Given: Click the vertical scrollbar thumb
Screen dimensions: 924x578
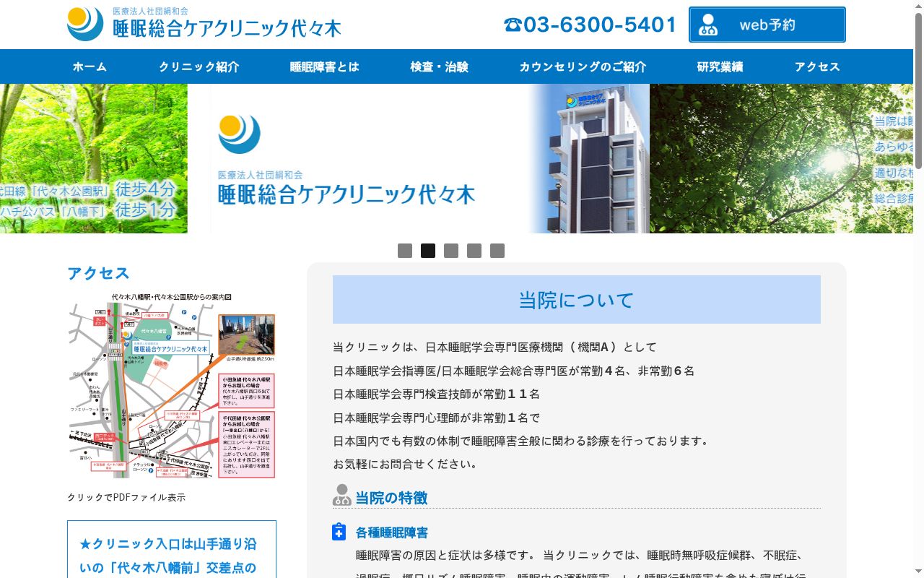Looking at the screenshot, I should click(x=918, y=90).
